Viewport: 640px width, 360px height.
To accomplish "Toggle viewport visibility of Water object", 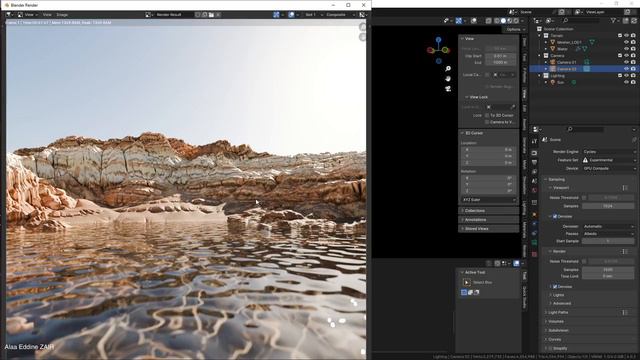I will point(627,49).
